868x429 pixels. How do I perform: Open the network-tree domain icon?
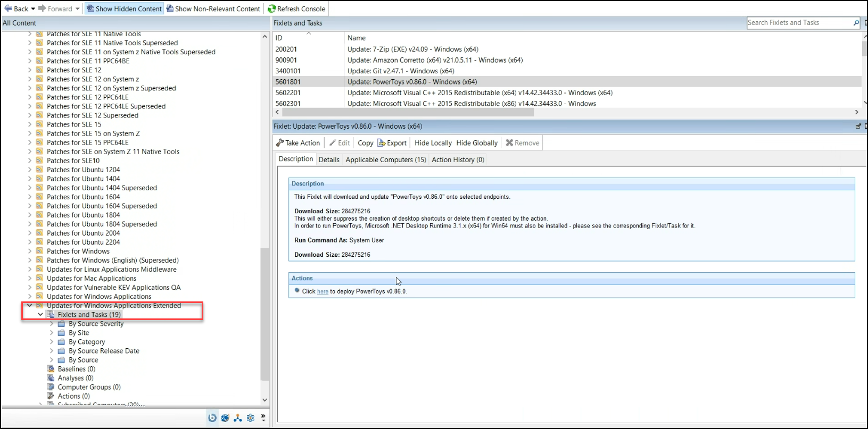tap(238, 418)
